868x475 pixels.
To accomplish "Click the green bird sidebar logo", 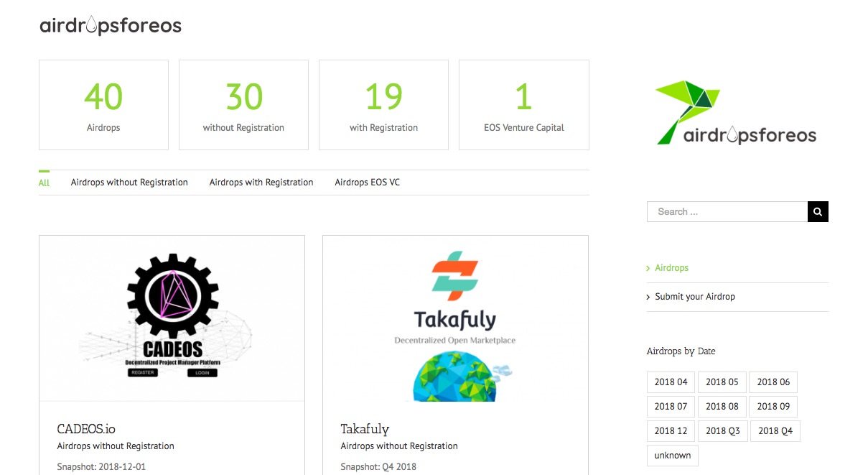I will click(737, 112).
